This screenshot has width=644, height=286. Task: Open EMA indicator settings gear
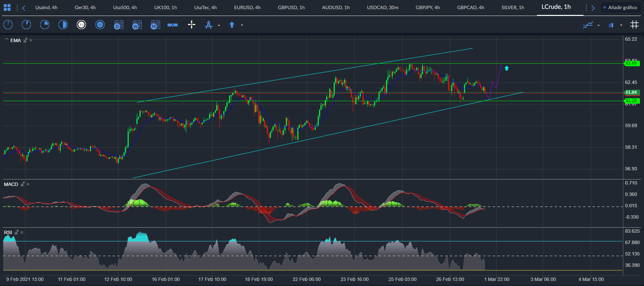25,40
